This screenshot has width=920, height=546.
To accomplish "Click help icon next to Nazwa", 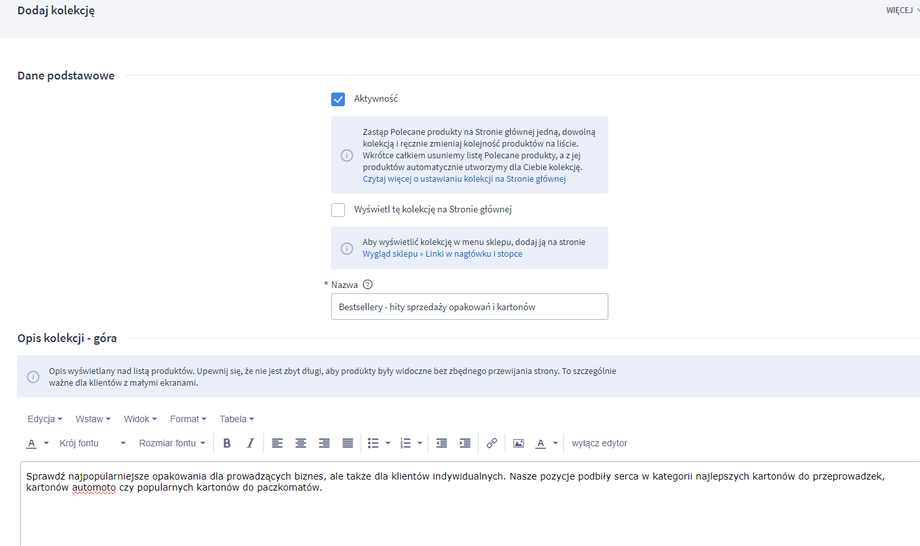I will click(367, 284).
